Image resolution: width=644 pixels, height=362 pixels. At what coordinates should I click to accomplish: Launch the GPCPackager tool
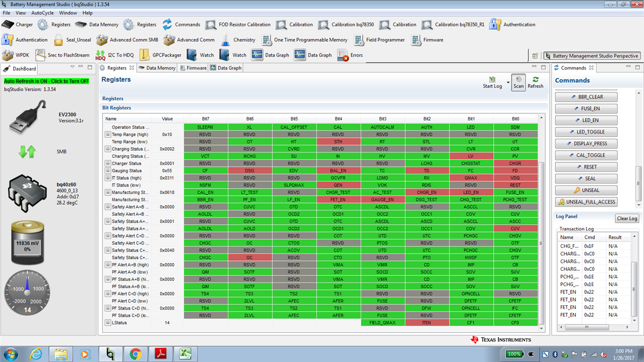(160, 55)
